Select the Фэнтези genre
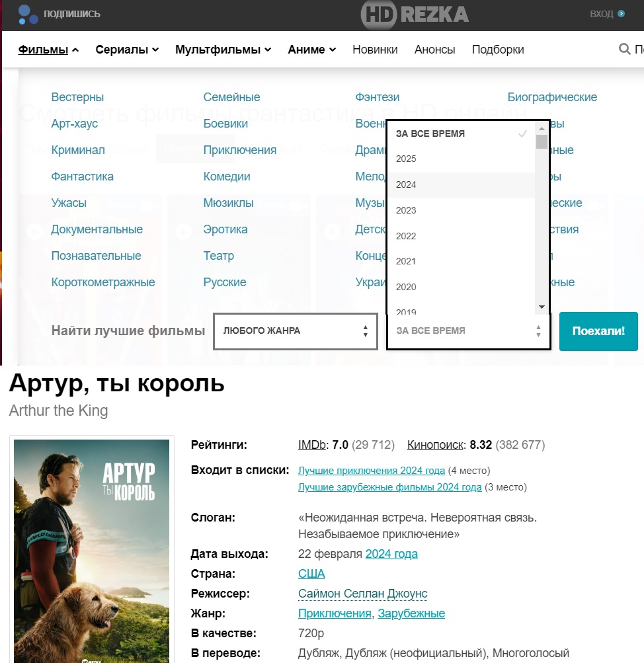The width and height of the screenshot is (644, 663). (x=377, y=97)
